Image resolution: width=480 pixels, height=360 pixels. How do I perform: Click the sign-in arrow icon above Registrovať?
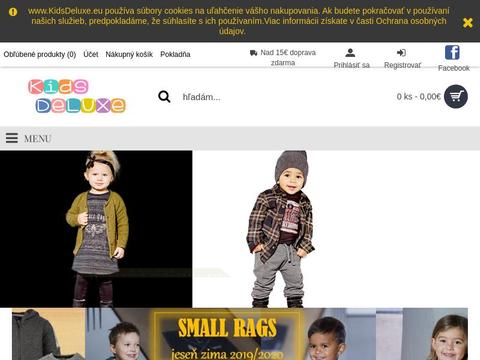click(401, 53)
